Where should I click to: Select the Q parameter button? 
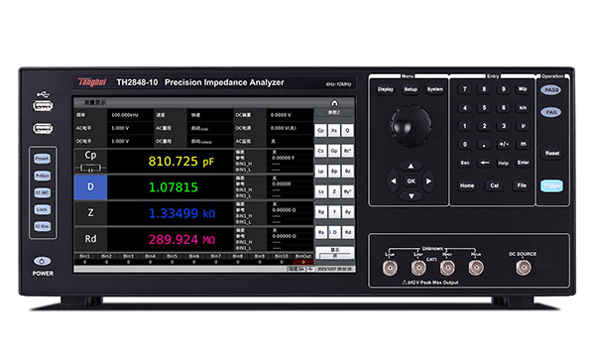coord(348,130)
